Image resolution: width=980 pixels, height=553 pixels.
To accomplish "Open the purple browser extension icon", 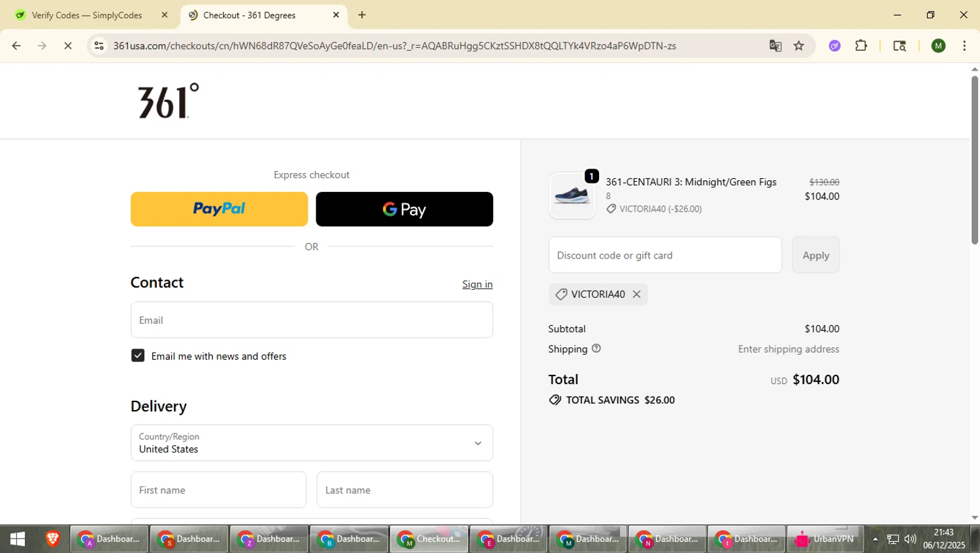I will click(834, 46).
